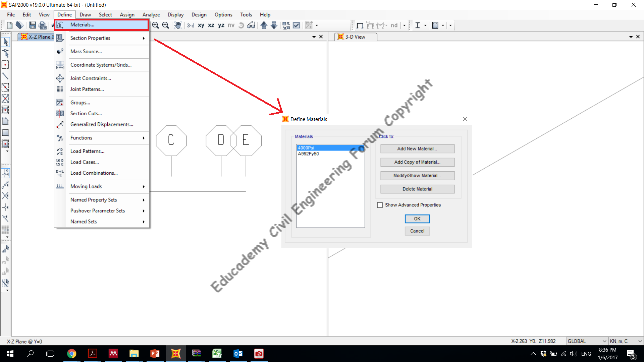Select the Pan hand tool
The height and width of the screenshot is (362, 644).
click(178, 25)
